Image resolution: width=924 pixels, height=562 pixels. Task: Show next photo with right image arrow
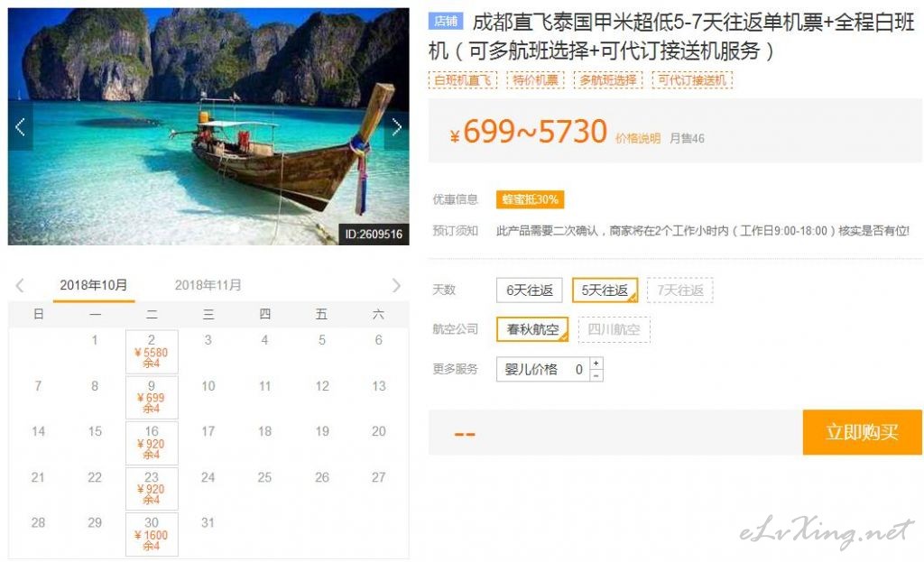pos(397,127)
